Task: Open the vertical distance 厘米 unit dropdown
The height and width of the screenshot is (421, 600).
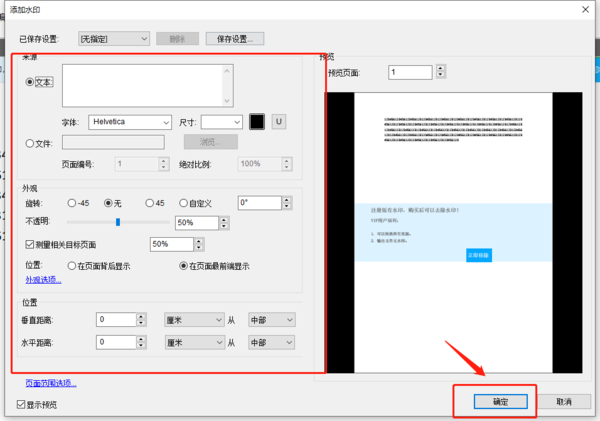Action: point(194,319)
